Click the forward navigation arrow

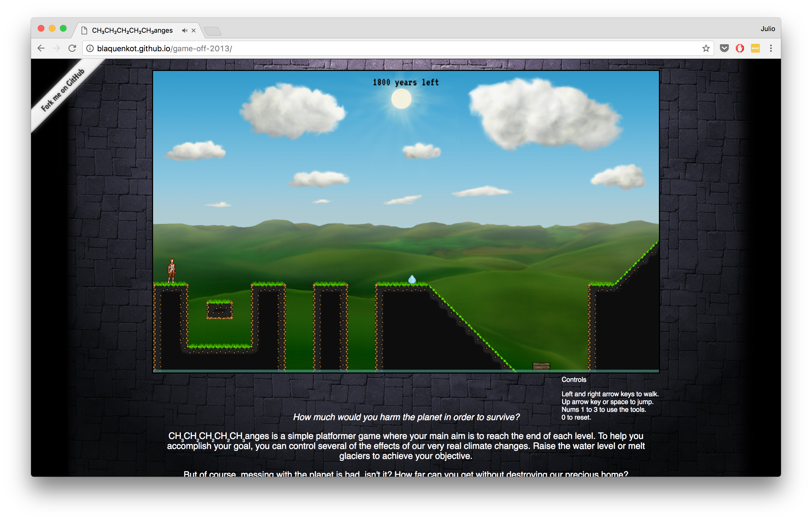[57, 48]
